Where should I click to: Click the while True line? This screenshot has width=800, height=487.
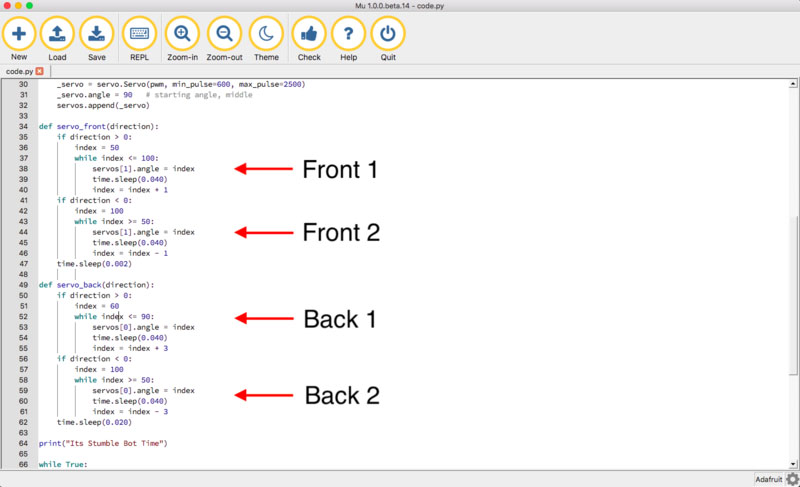point(64,465)
